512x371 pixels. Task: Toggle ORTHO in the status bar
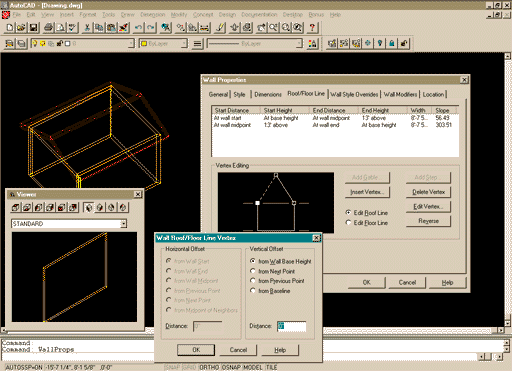(x=209, y=367)
